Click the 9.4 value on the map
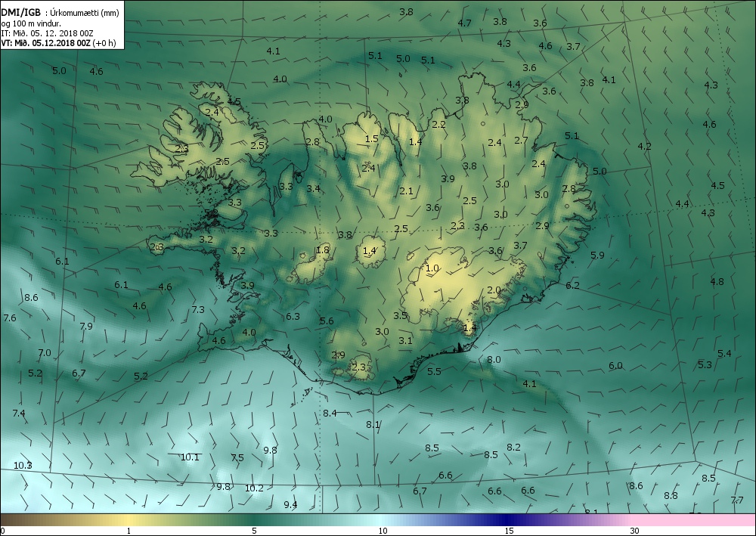 pos(290,505)
